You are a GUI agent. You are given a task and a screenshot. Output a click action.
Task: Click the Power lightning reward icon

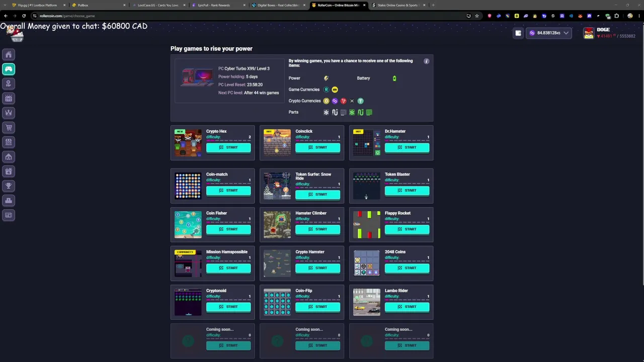[326, 78]
